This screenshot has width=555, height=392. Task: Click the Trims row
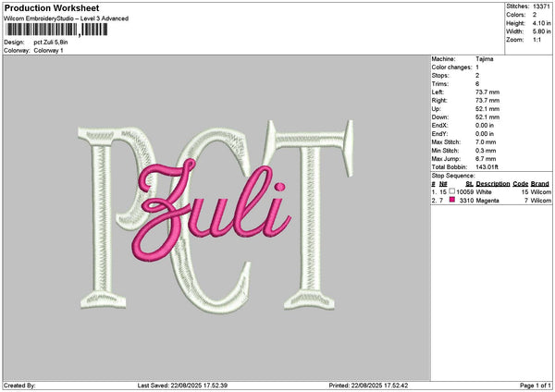pyautogui.click(x=455, y=84)
